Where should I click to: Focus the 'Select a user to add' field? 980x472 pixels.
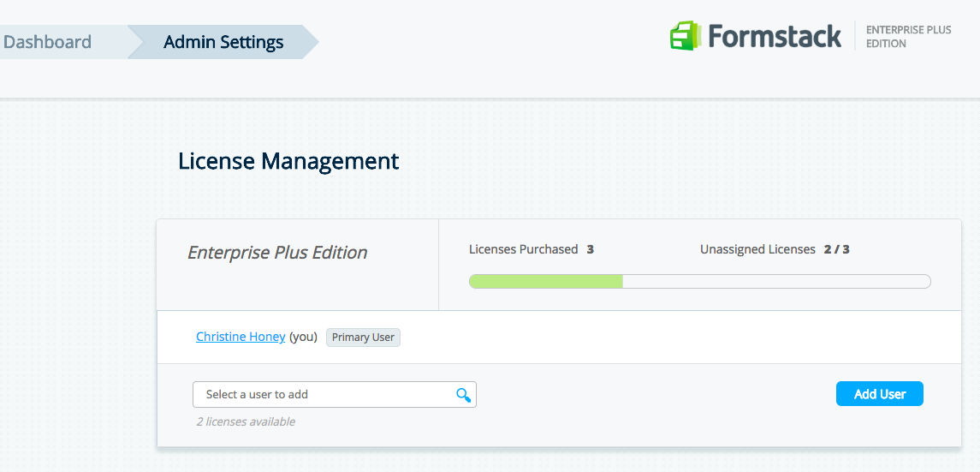(325, 395)
